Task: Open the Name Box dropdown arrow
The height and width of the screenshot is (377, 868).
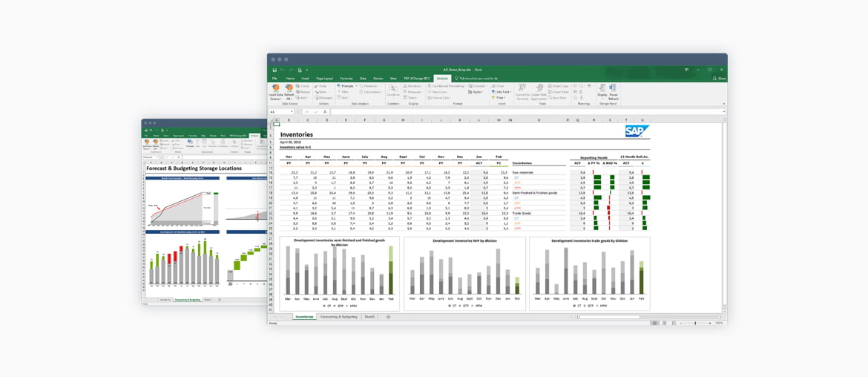Action: click(x=291, y=111)
